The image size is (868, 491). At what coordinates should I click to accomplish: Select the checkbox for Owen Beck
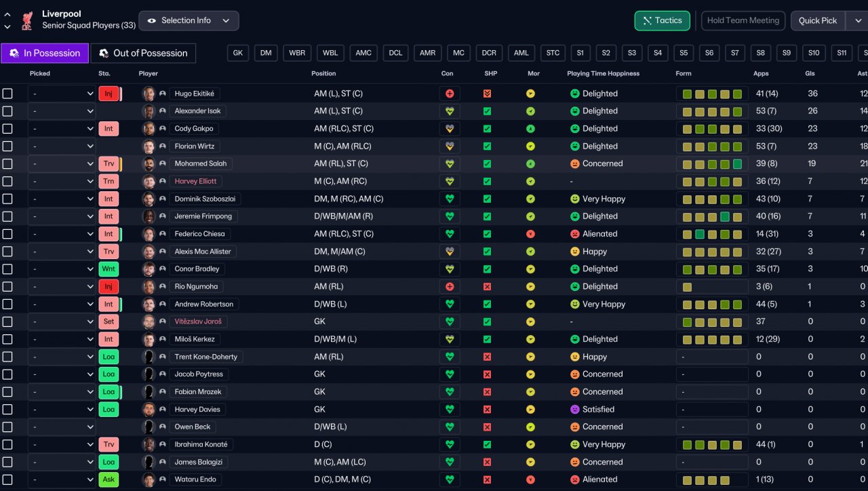[x=7, y=427]
